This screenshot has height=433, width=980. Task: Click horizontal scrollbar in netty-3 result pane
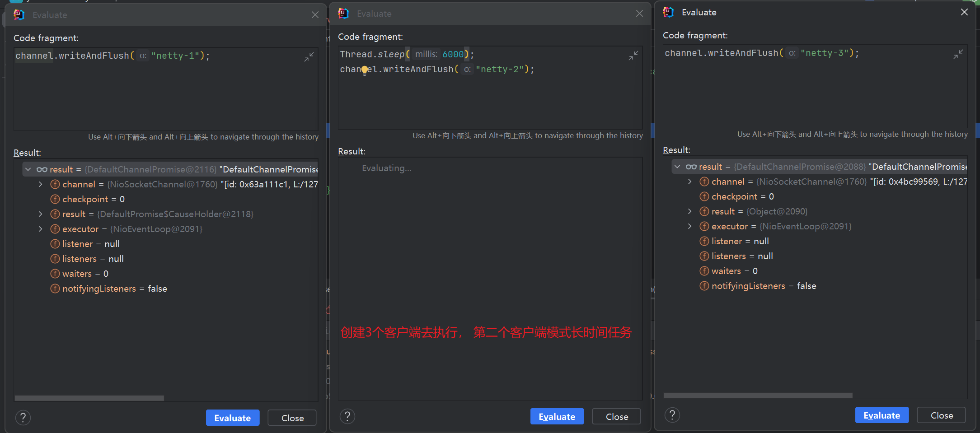(758, 396)
